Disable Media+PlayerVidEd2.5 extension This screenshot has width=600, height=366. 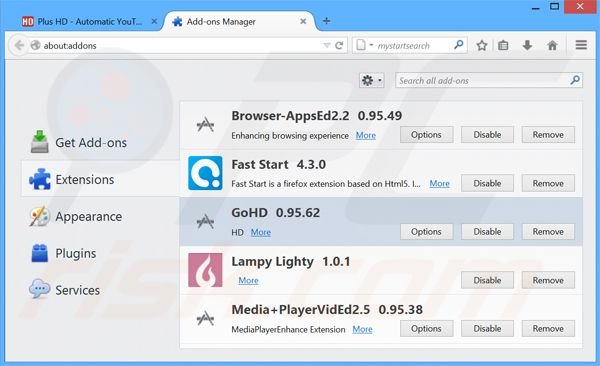click(487, 328)
